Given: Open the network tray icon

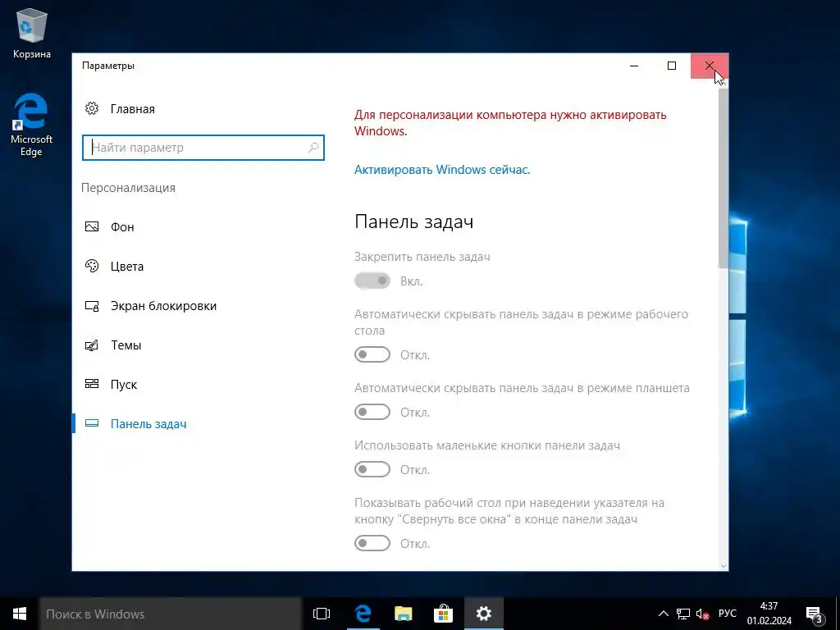Looking at the screenshot, I should (683, 614).
